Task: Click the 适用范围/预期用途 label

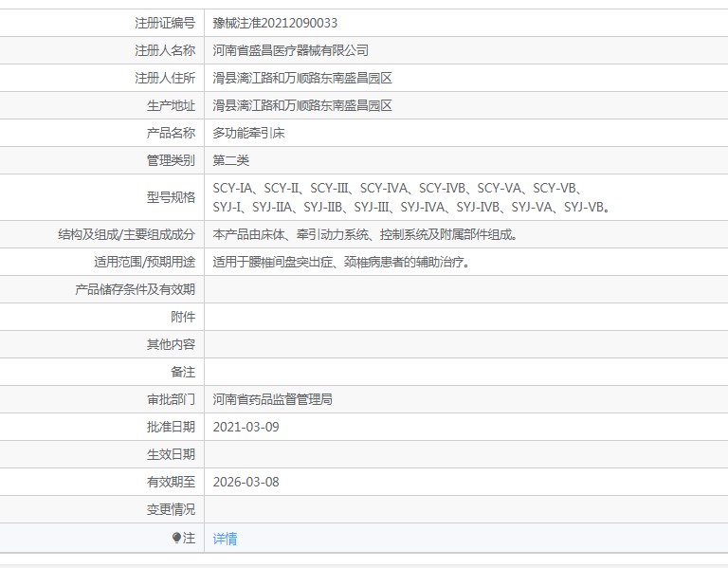Action: tap(144, 262)
